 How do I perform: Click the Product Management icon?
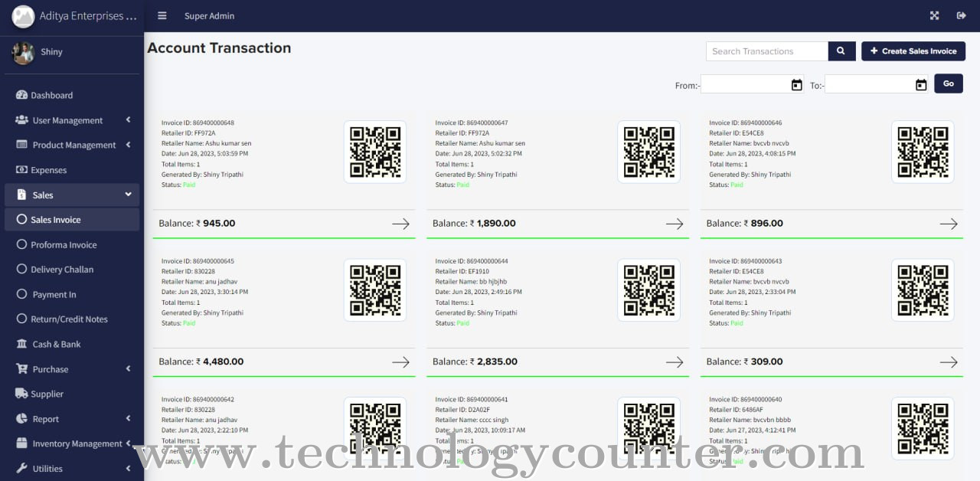click(21, 145)
